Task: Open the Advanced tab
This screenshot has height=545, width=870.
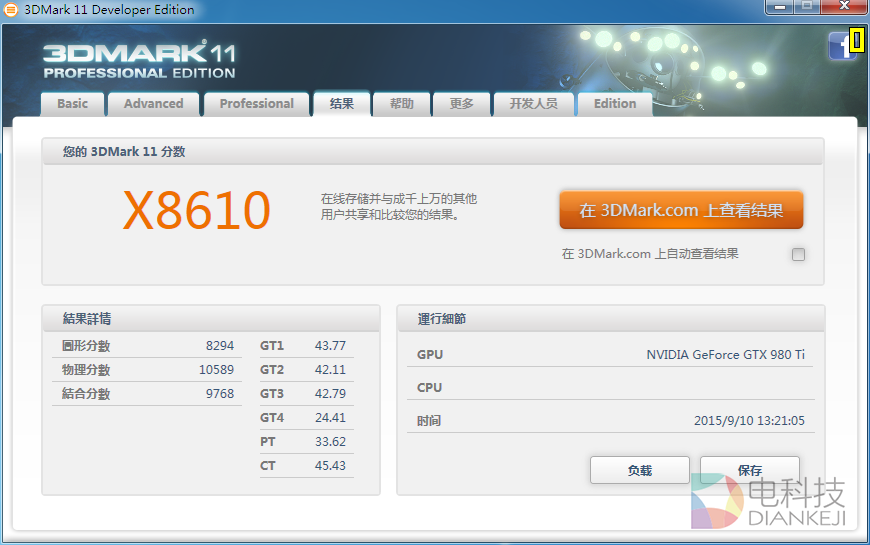Action: pyautogui.click(x=153, y=104)
